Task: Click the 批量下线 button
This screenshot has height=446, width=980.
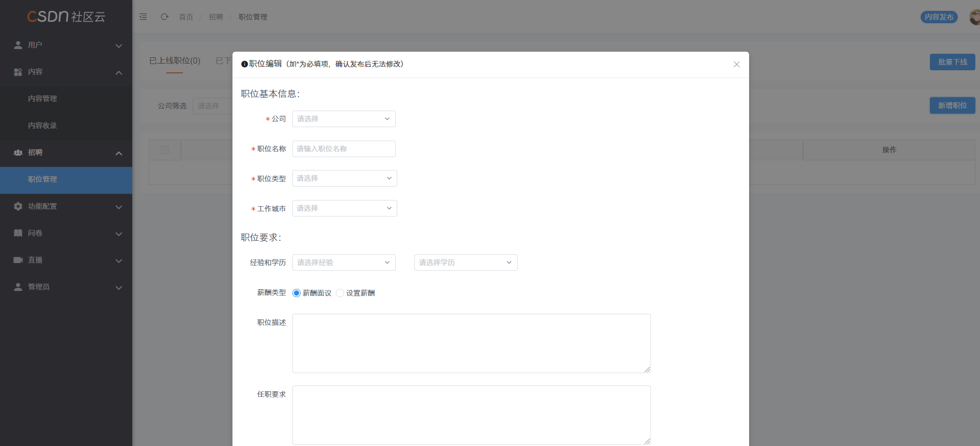Action: [x=953, y=62]
